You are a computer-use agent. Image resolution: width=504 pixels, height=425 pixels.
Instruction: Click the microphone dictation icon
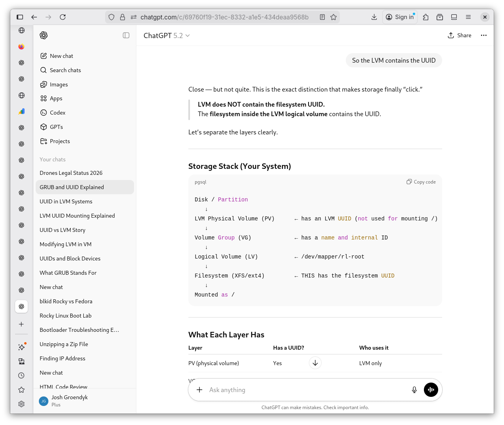coord(414,390)
